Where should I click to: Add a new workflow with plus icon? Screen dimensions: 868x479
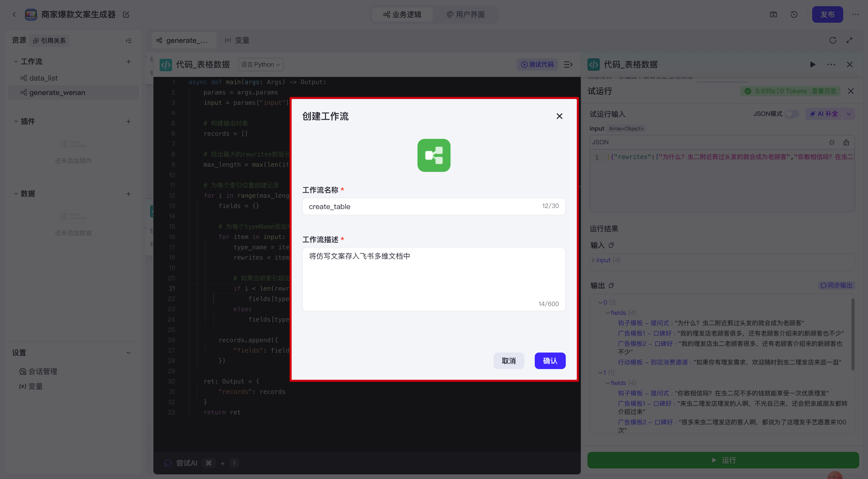(x=128, y=62)
